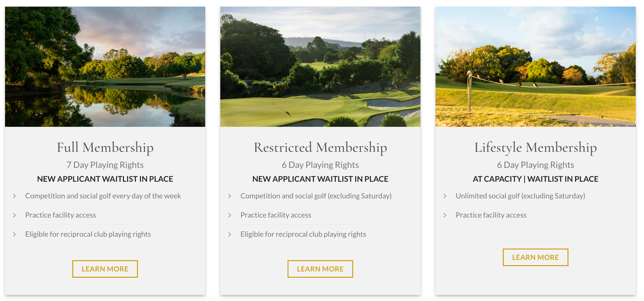Click the chevron beside unlimited social golf under Lifestyle Membership

click(x=445, y=196)
